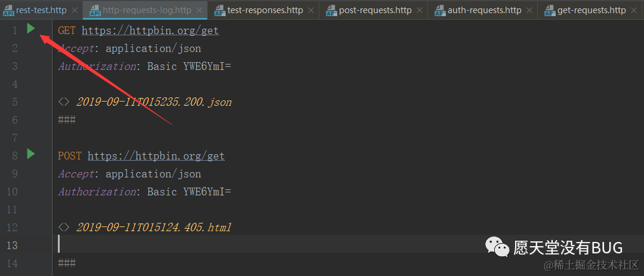The height and width of the screenshot is (276, 644).
Task: Open the GET https://httpbin.org/get URL
Action: tap(150, 30)
